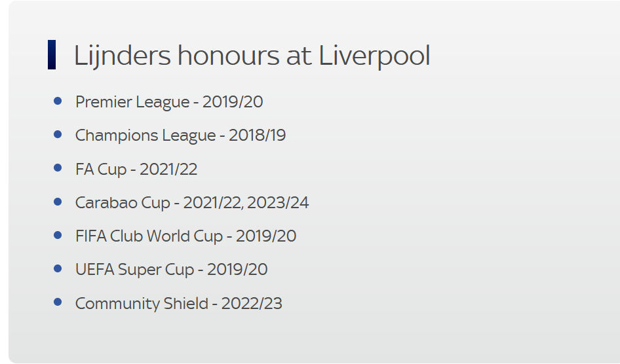Click the dark blue bar beside heading
This screenshot has height=364, width=620.
(x=52, y=54)
